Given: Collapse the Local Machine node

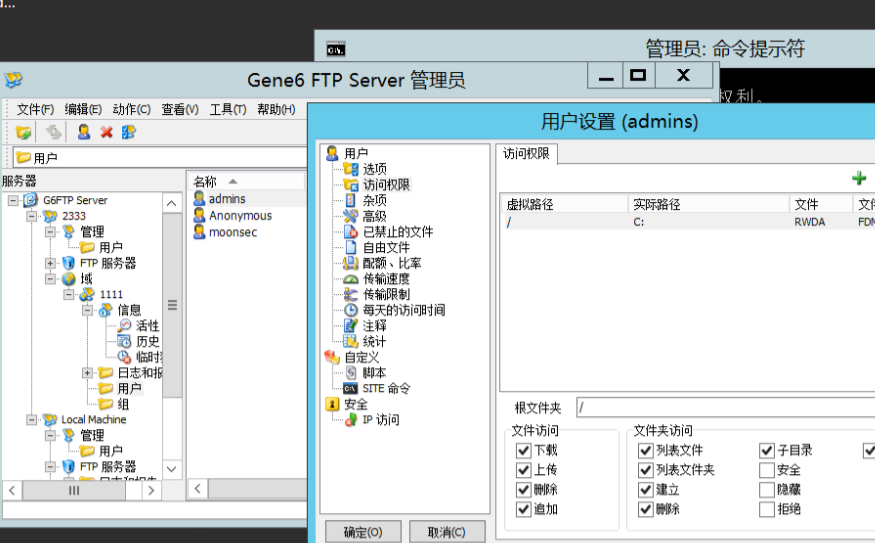Looking at the screenshot, I should tap(31, 419).
